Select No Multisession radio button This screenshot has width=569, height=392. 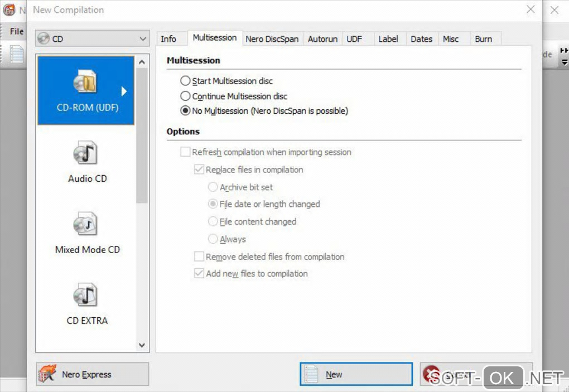(x=185, y=110)
